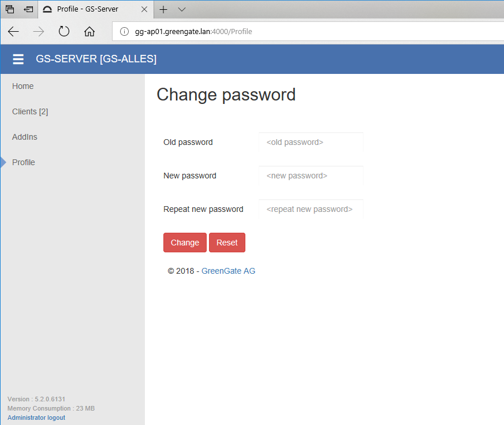Image resolution: width=504 pixels, height=425 pixels.
Task: Focus the Repeat new password field
Action: coord(311,209)
